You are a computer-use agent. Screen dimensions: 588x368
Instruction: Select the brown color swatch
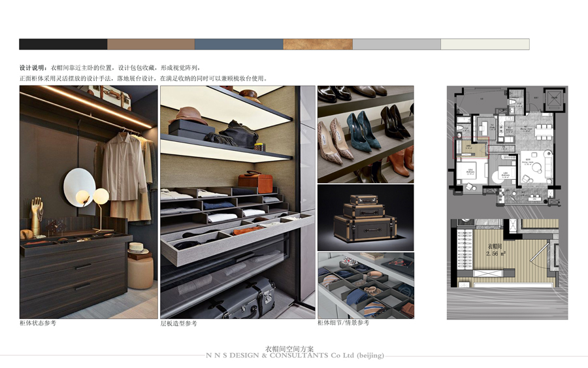point(151,44)
